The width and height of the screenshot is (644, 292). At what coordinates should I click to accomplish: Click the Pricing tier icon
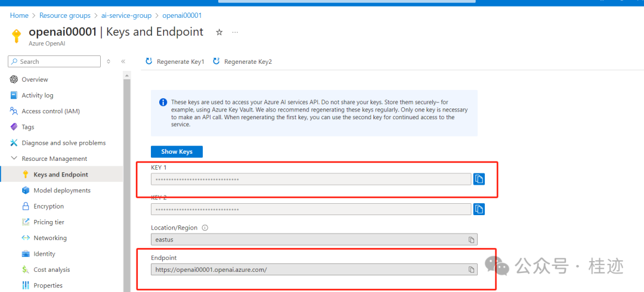(26, 222)
